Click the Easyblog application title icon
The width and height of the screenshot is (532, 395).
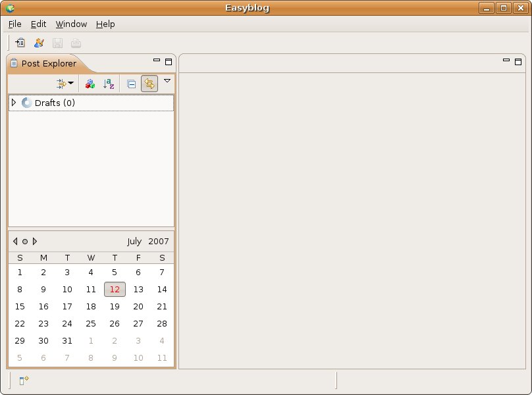pos(10,8)
